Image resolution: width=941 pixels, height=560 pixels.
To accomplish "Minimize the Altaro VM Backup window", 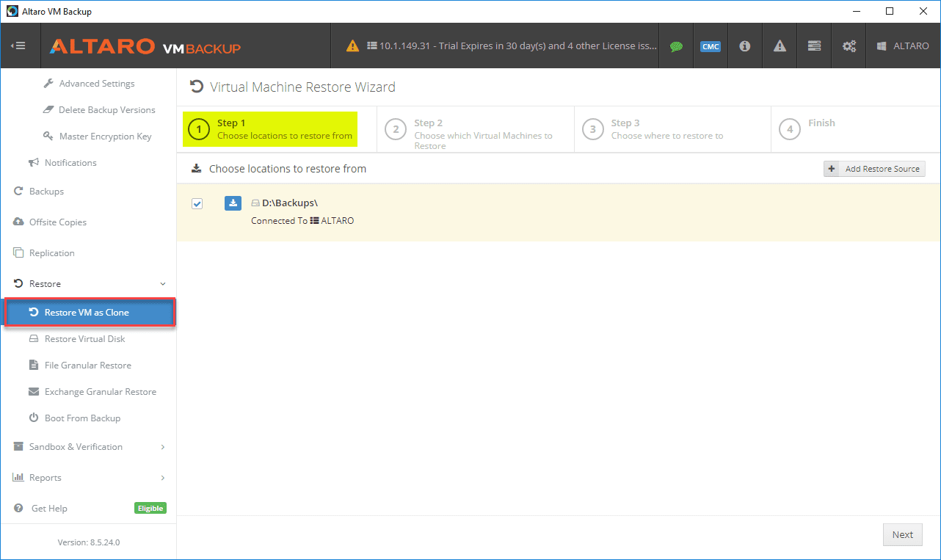I will tap(856, 11).
